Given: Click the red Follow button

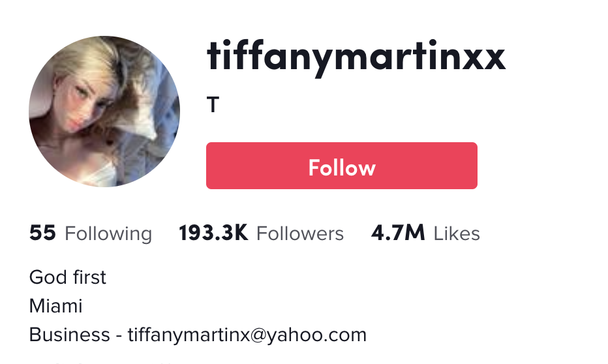Looking at the screenshot, I should pyautogui.click(x=342, y=166).
